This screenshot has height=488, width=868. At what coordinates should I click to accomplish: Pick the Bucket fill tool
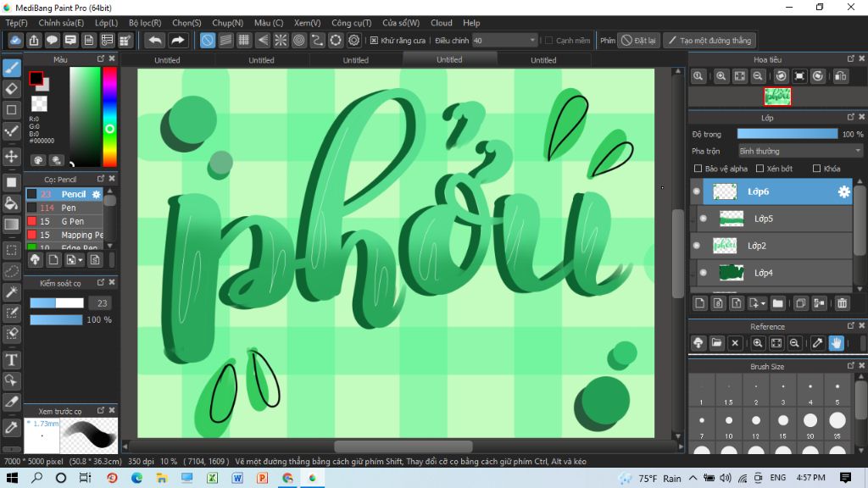(12, 203)
